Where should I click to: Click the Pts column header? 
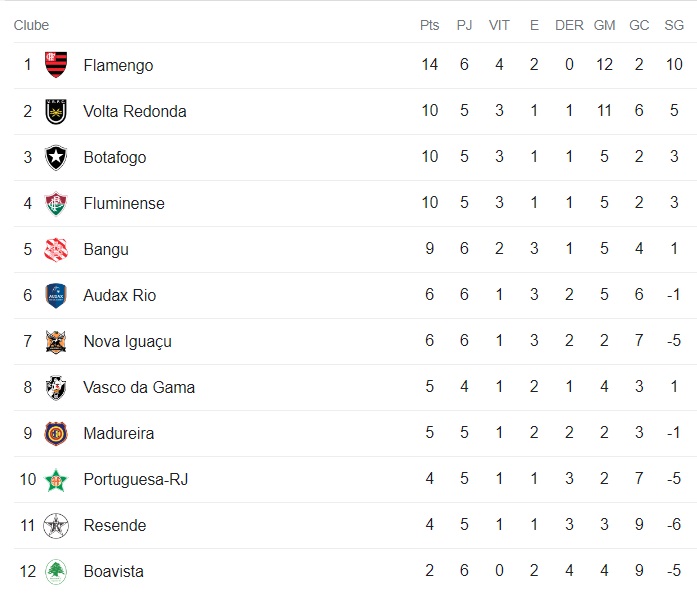(429, 25)
